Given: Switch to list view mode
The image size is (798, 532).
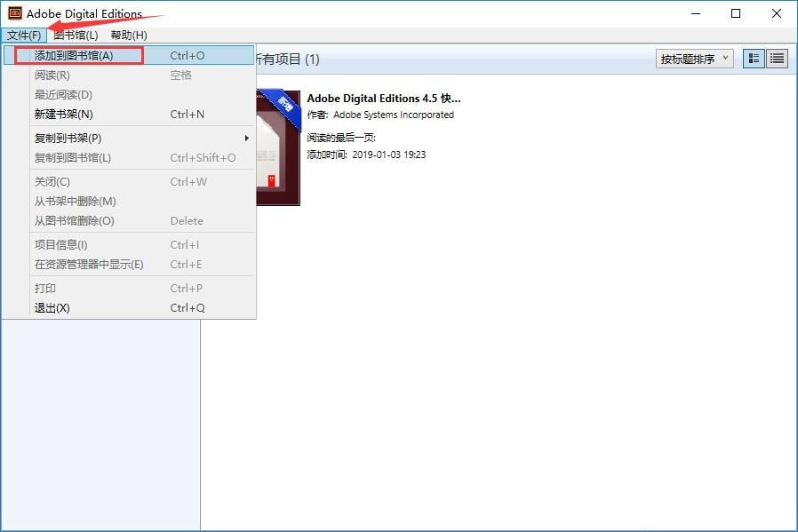Looking at the screenshot, I should (777, 59).
